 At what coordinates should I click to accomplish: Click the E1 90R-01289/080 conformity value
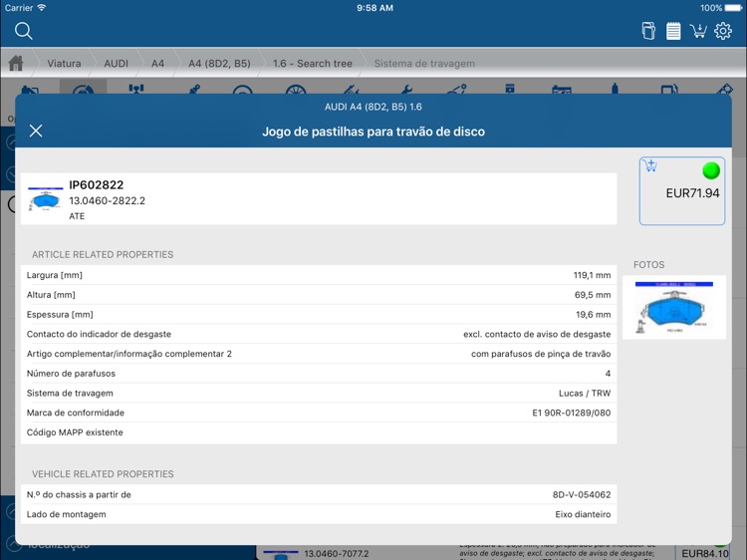572,413
